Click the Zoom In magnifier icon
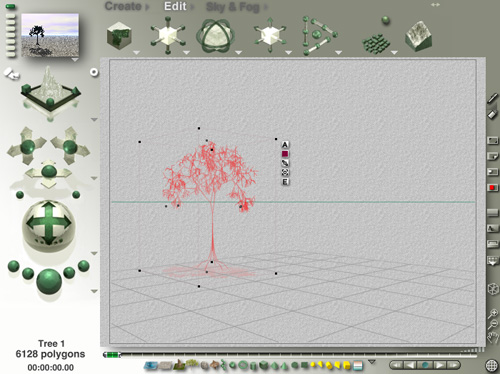 (x=493, y=313)
